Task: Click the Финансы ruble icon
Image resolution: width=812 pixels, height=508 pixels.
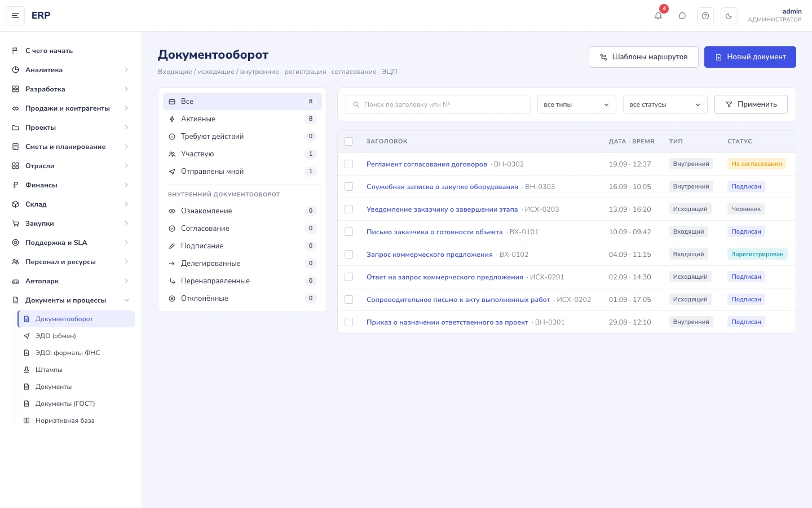Action: 15,185
